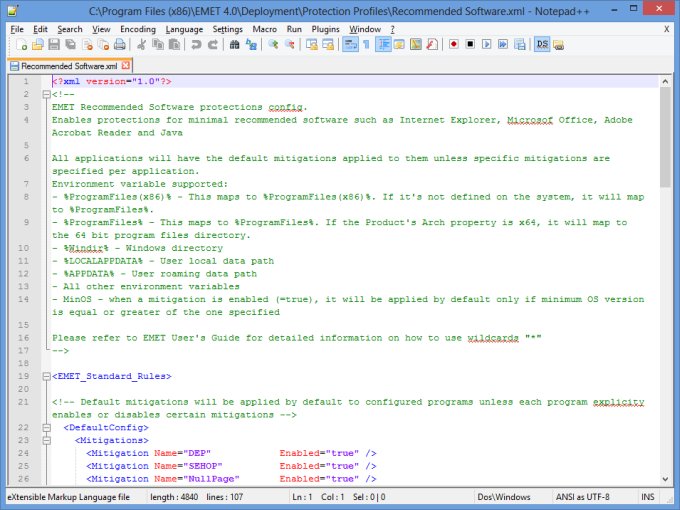Click the ANSI as UTF-8 encoding status
The height and width of the screenshot is (510, 680).
click(x=582, y=497)
